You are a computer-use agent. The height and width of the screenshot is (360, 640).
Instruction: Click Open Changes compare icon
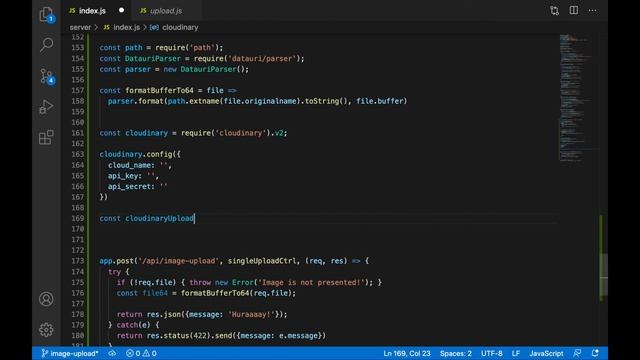click(554, 11)
